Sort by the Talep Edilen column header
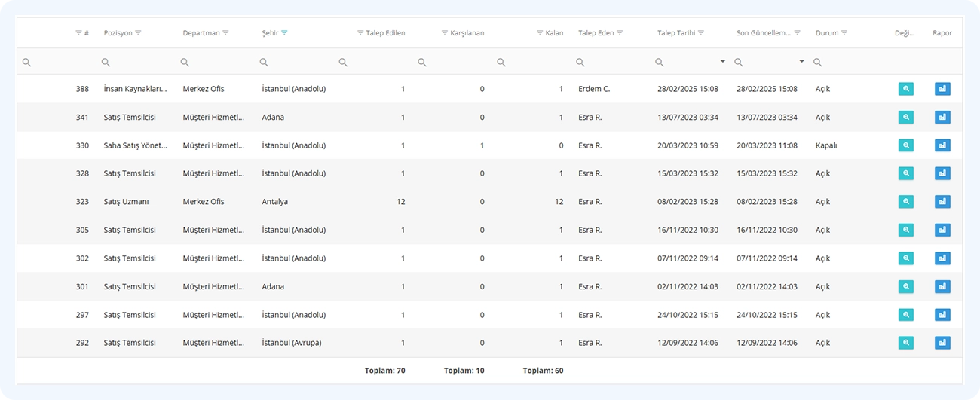The width and height of the screenshot is (980, 400). (x=385, y=33)
